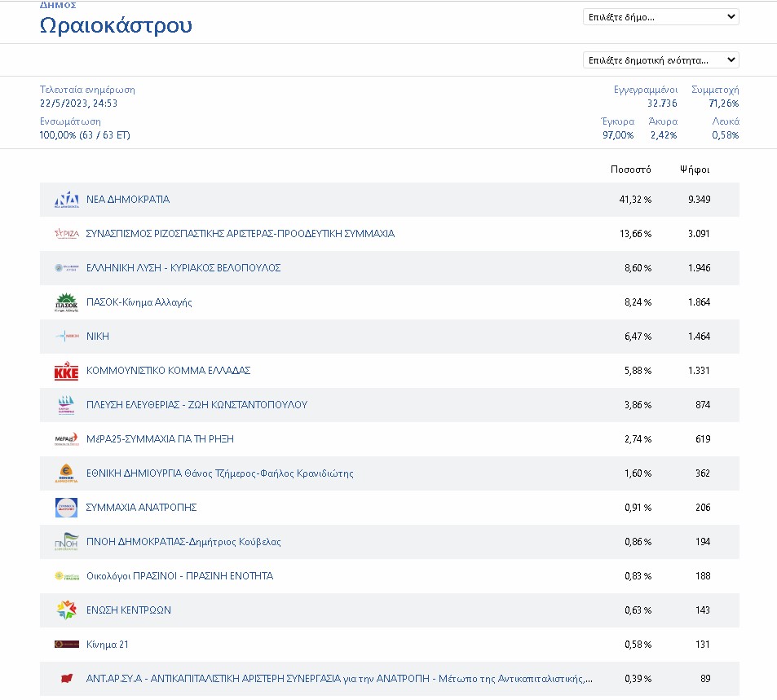Click the Τελευταία ενημέρωση label
The image size is (777, 700).
tap(87, 90)
